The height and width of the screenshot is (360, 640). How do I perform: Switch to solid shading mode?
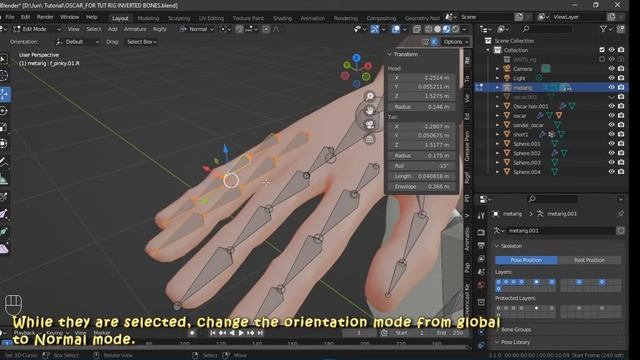(x=437, y=29)
